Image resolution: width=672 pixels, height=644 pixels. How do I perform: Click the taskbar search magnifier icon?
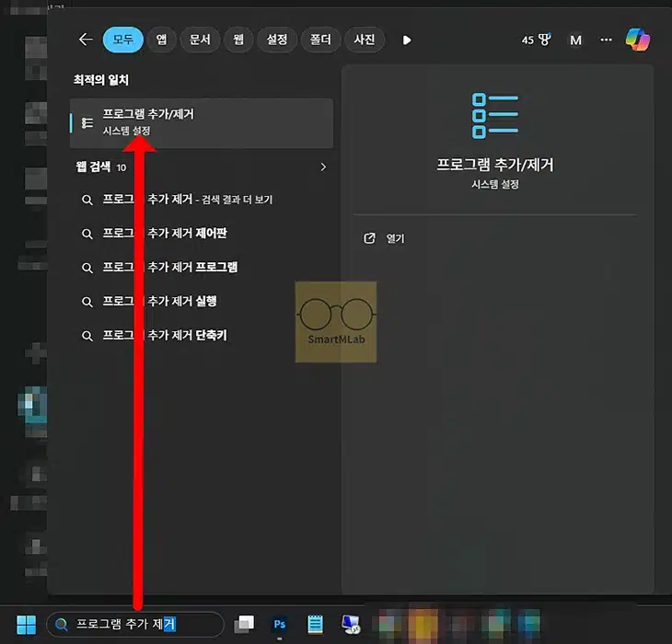point(62,625)
